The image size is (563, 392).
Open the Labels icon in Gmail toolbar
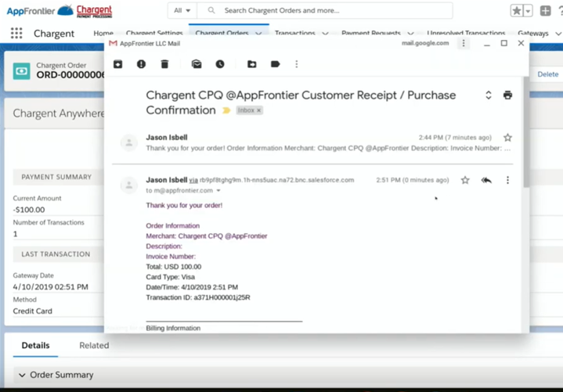pyautogui.click(x=275, y=64)
